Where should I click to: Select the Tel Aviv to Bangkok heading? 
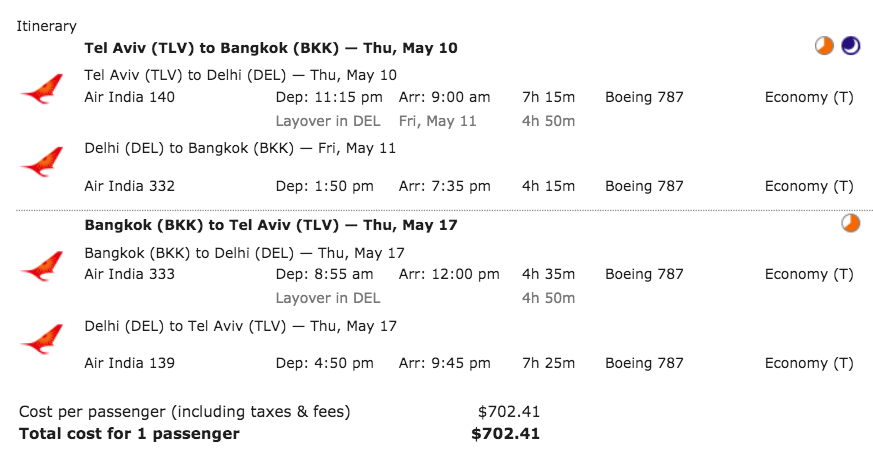click(x=271, y=48)
